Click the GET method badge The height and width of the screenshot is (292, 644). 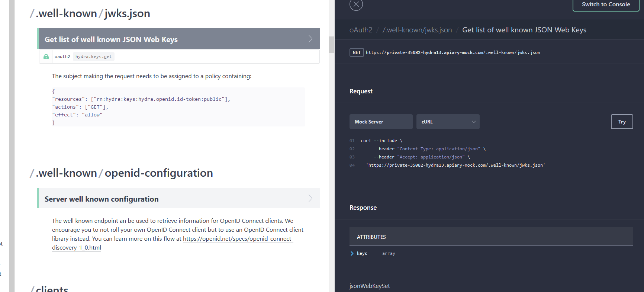pyautogui.click(x=357, y=52)
